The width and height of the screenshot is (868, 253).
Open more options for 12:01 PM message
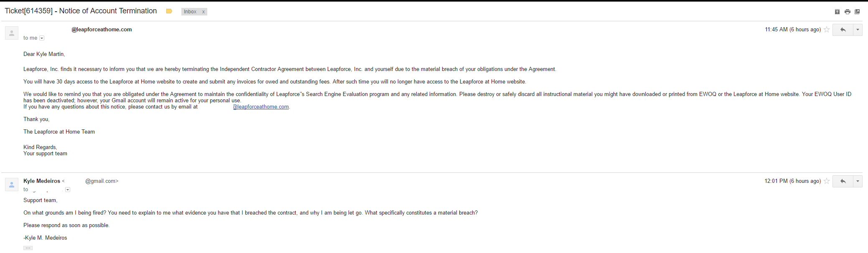[858, 181]
